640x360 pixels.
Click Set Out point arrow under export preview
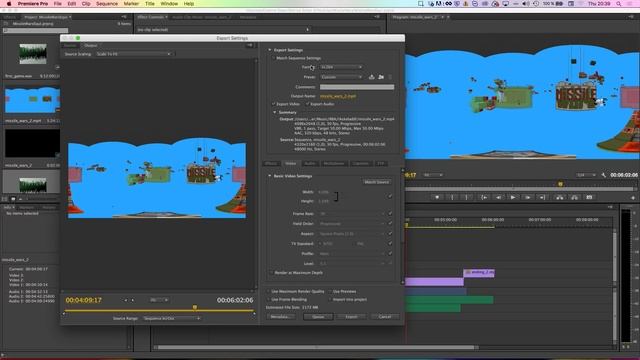[x=133, y=300]
